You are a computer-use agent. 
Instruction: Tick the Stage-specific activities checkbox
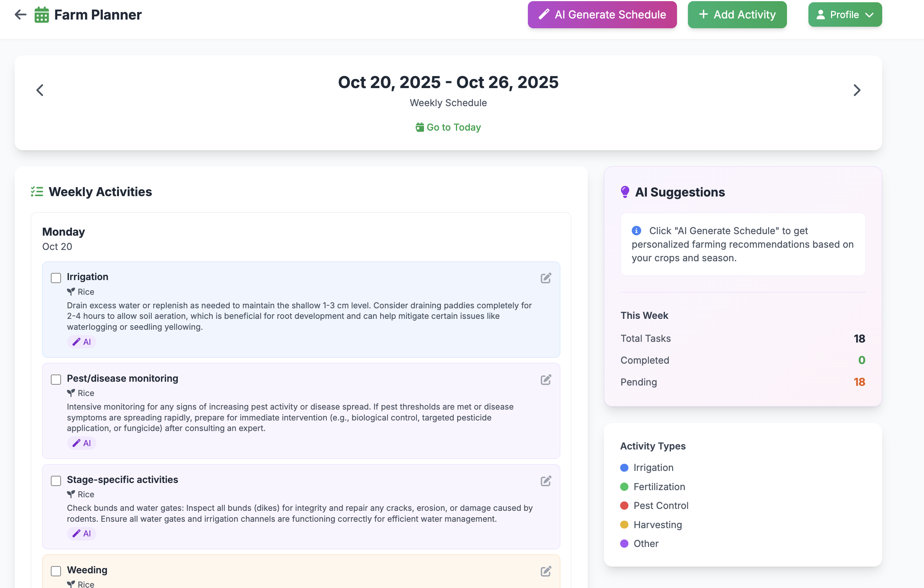point(56,481)
